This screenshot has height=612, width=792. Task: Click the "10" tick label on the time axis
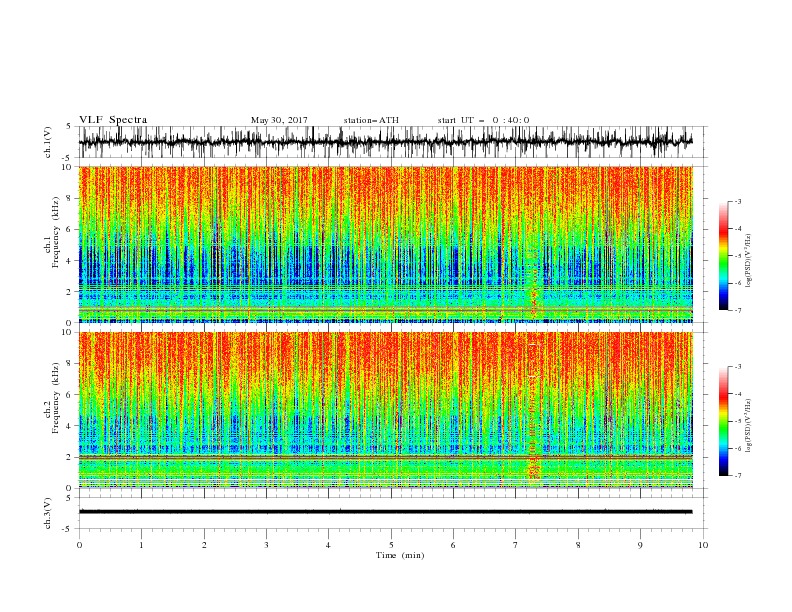(x=703, y=545)
